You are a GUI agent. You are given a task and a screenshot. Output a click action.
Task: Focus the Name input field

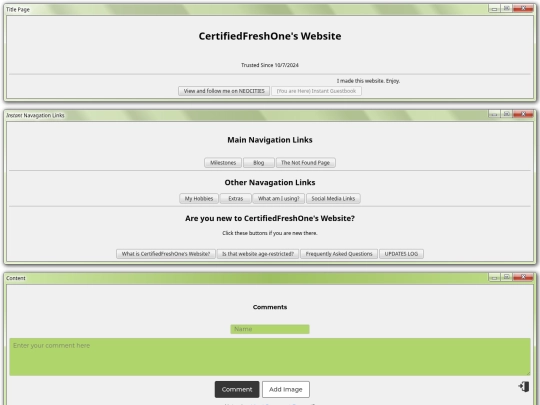point(270,329)
